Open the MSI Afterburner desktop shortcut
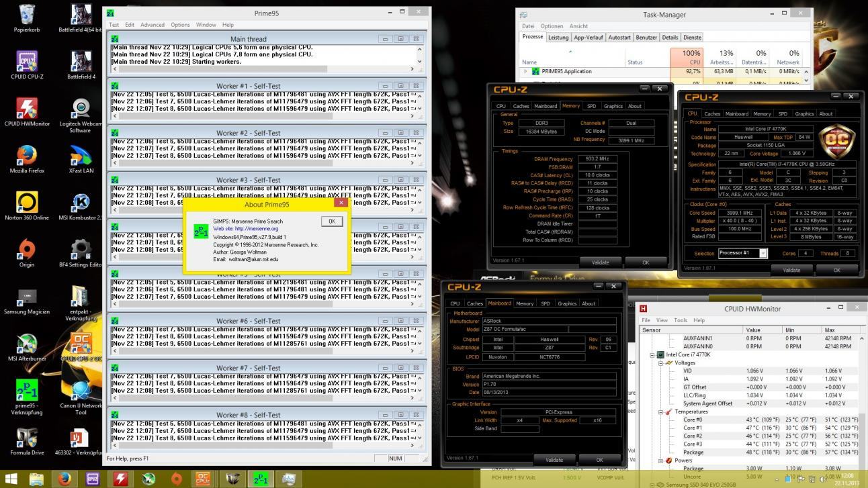Viewport: 868px width, 488px height. pyautogui.click(x=27, y=347)
